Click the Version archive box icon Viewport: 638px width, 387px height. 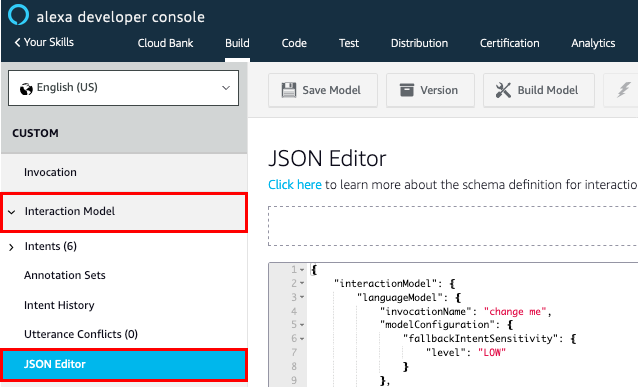click(406, 90)
